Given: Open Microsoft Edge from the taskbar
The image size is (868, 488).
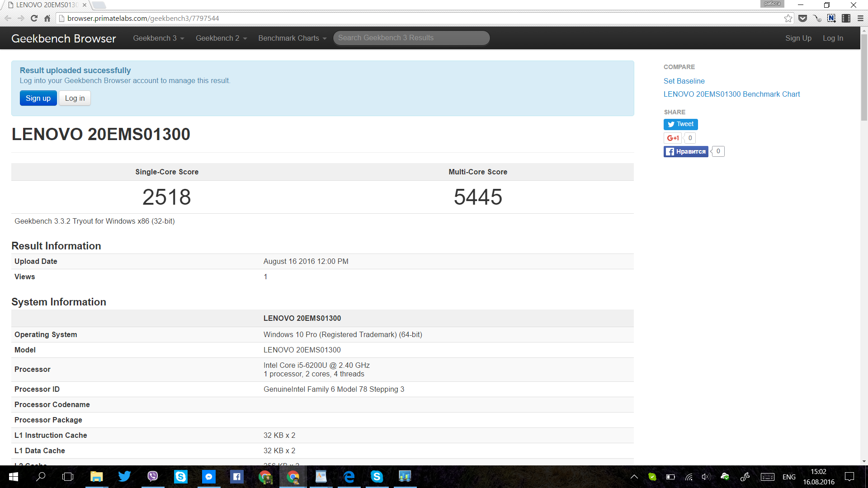Looking at the screenshot, I should (x=349, y=477).
